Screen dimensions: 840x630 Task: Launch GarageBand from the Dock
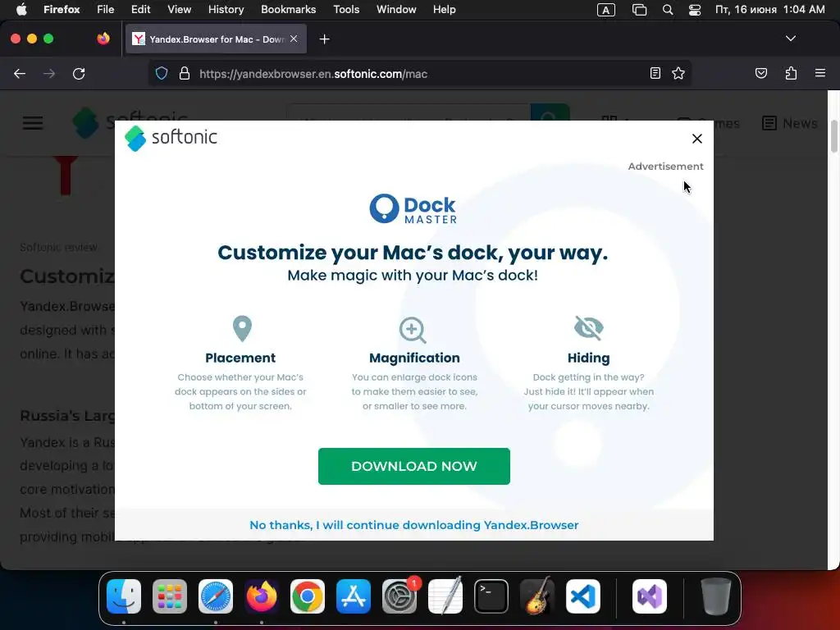point(537,596)
